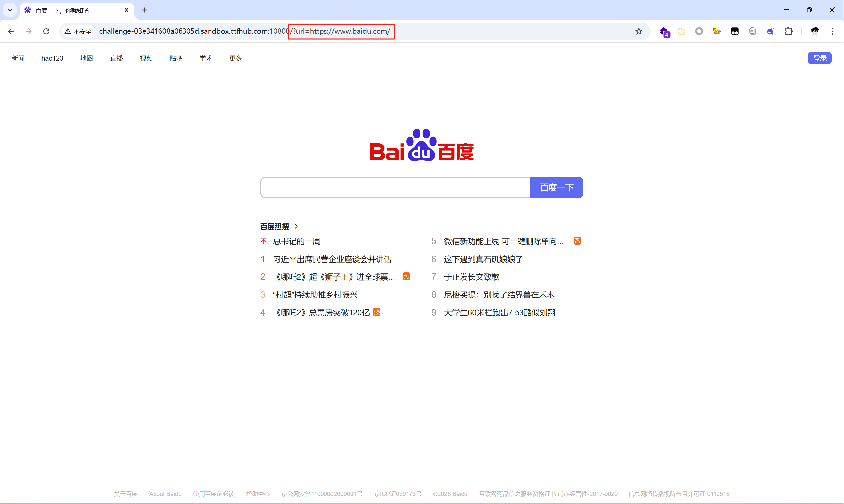Expand the 百度热搜 section chevron
Viewport: 844px width, 504px height.
296,226
